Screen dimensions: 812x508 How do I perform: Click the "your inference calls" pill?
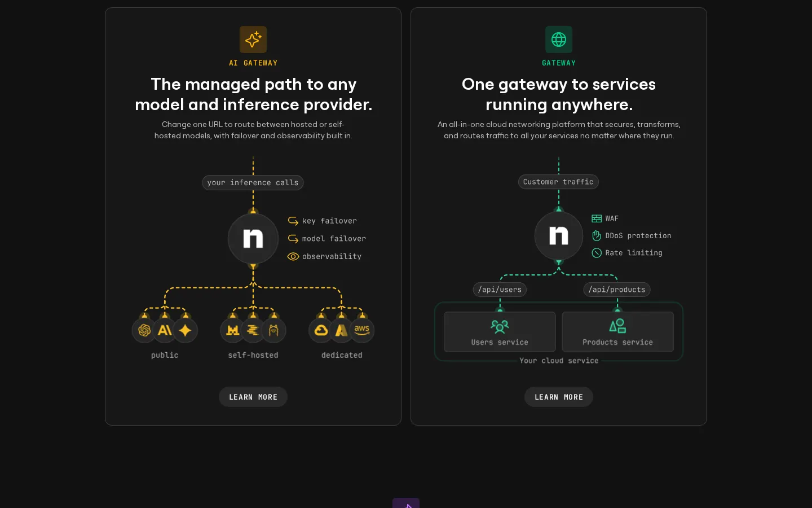coord(253,182)
